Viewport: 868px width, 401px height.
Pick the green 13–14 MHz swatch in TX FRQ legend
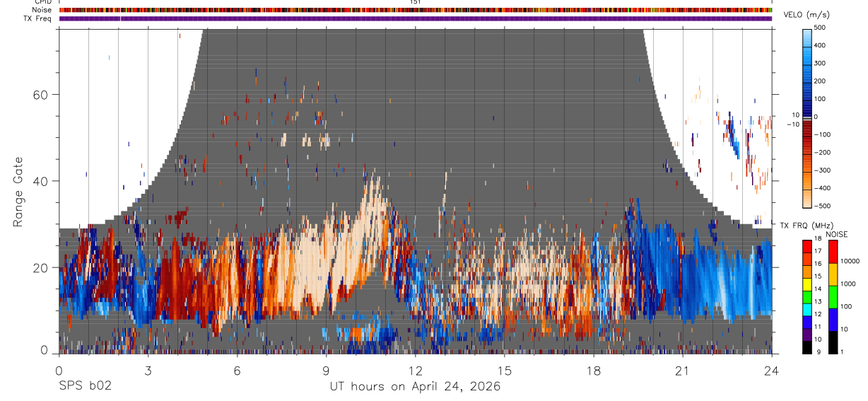point(807,297)
